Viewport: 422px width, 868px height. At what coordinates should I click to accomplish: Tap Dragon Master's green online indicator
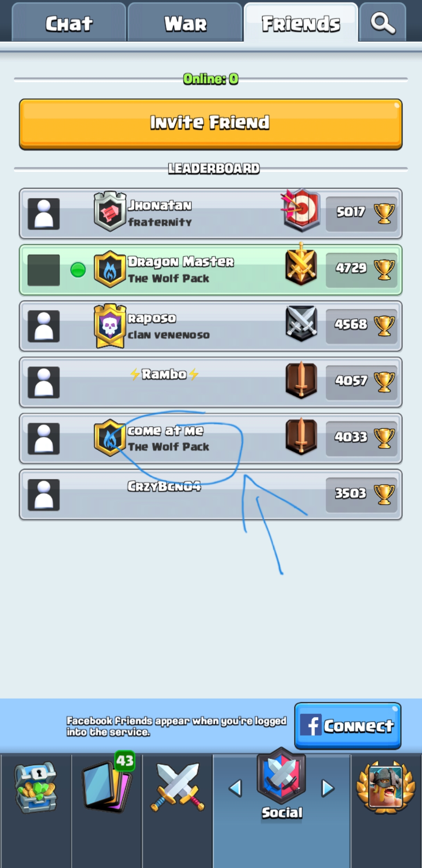pos(78,270)
